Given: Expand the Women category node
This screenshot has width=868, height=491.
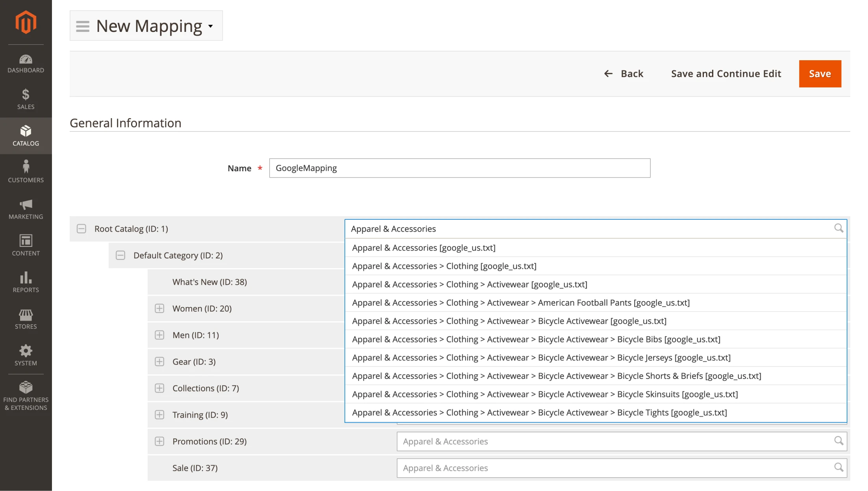Looking at the screenshot, I should 159,308.
